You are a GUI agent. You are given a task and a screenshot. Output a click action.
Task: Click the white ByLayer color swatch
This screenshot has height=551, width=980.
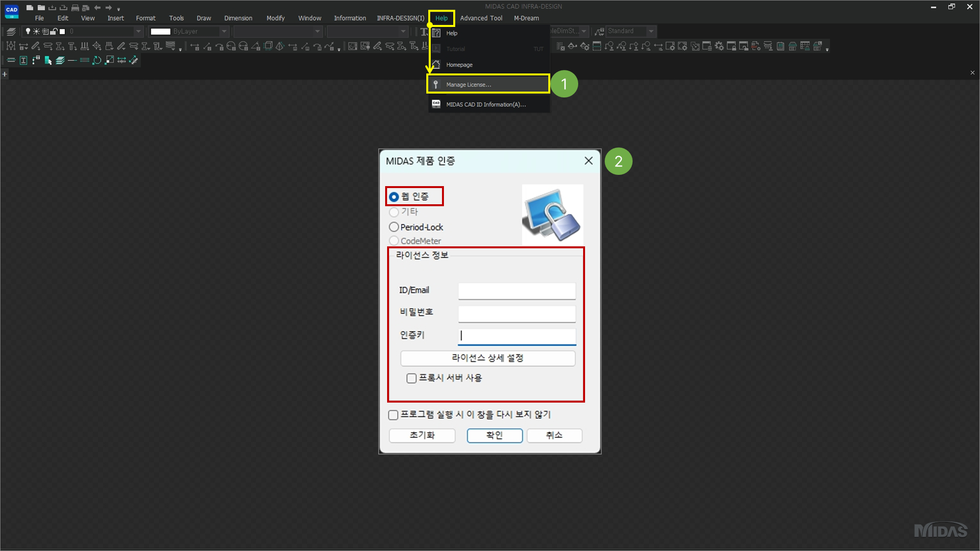(160, 31)
